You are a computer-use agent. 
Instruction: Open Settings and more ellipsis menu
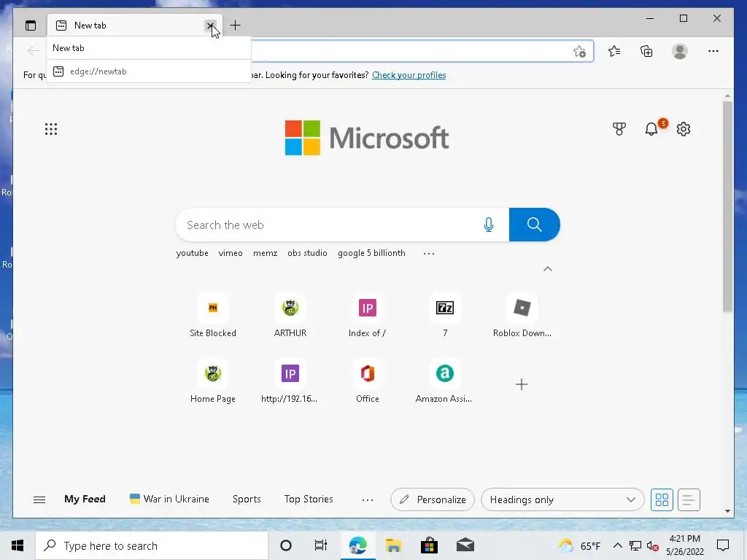713,51
